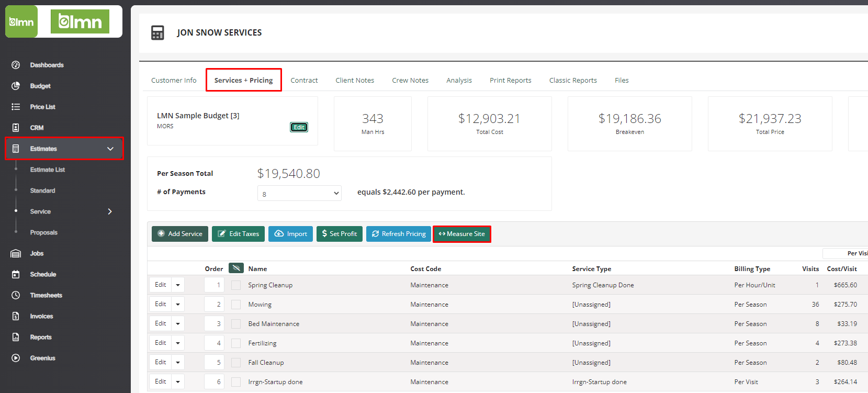Switch to the Customer Info tab
The height and width of the screenshot is (393, 868).
(174, 80)
